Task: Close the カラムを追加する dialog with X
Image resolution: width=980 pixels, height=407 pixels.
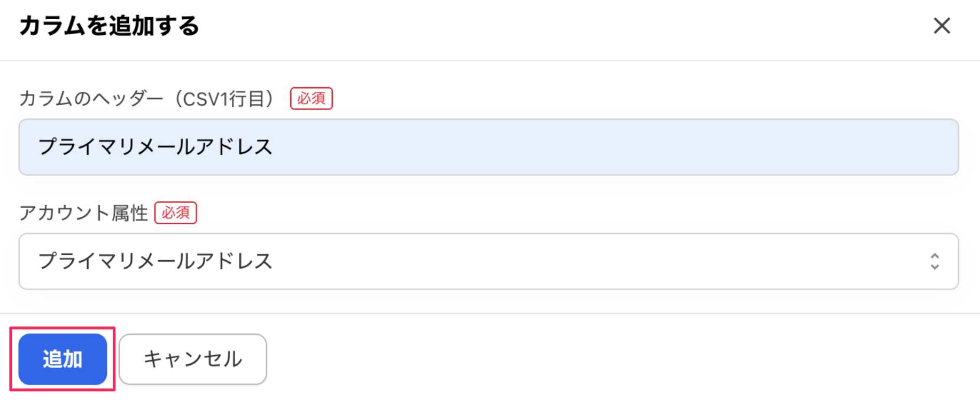Action: [x=942, y=26]
